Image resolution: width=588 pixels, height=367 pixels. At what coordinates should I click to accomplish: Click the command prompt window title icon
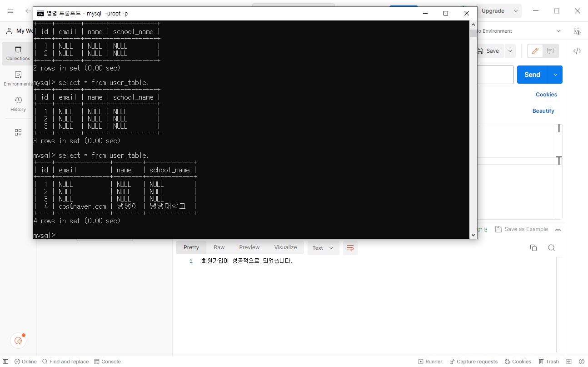pyautogui.click(x=40, y=13)
